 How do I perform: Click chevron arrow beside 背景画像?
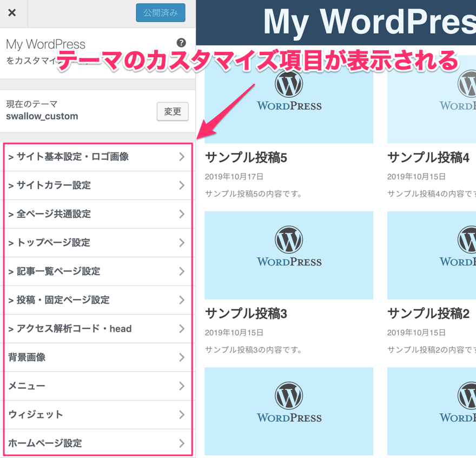pos(182,357)
